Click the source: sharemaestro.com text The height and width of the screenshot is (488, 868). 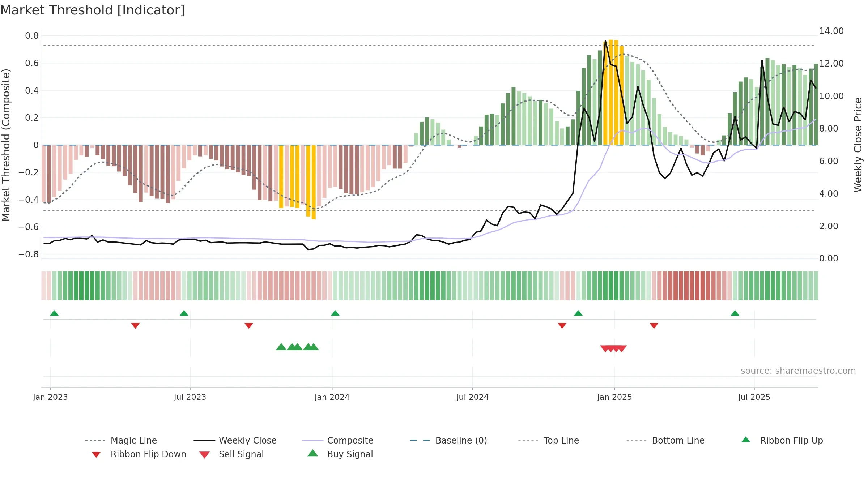tap(798, 371)
